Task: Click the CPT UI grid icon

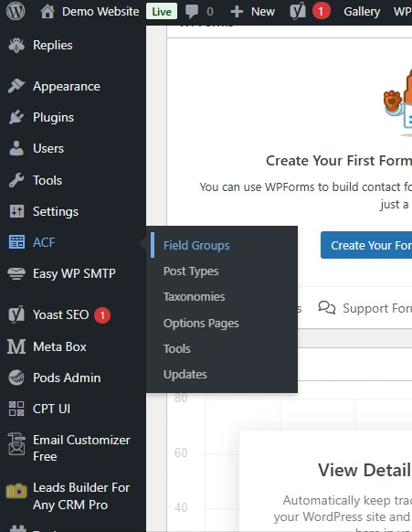Action: tap(16, 409)
